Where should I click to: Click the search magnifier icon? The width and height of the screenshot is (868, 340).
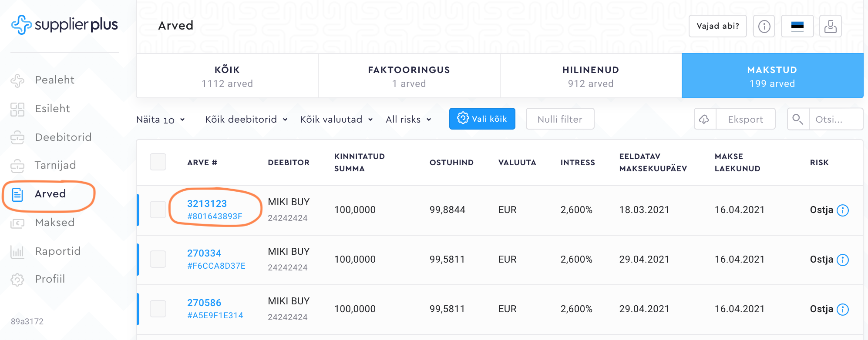click(797, 119)
